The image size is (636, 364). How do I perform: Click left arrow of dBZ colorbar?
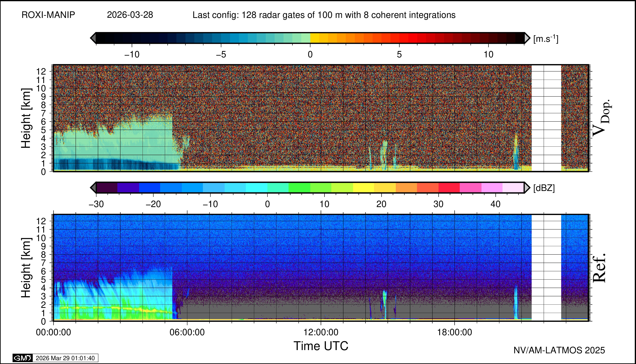point(93,188)
